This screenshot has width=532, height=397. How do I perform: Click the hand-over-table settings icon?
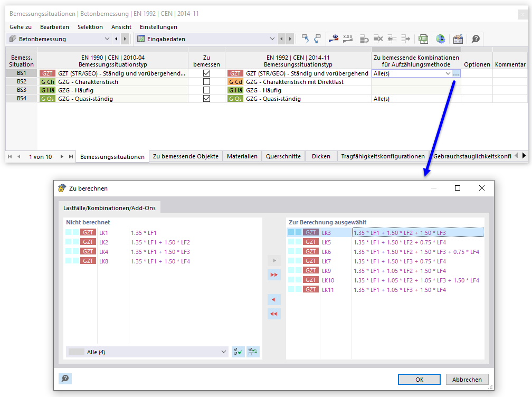point(458,39)
